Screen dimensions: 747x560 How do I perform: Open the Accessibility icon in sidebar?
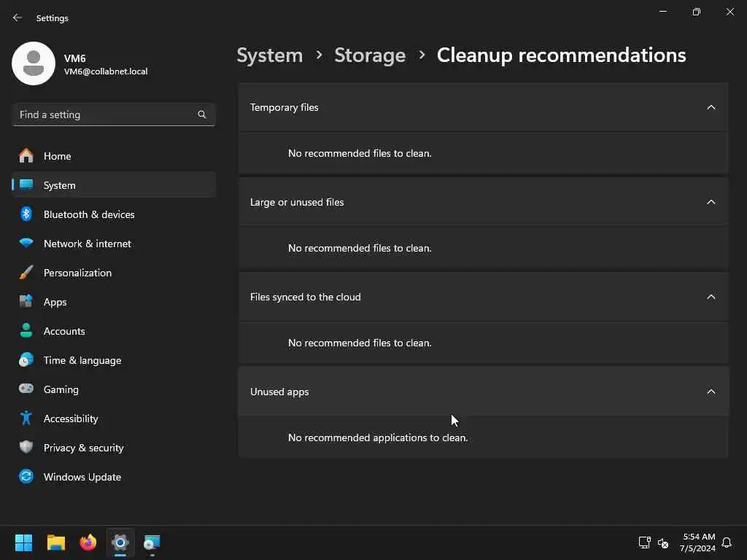coord(26,419)
